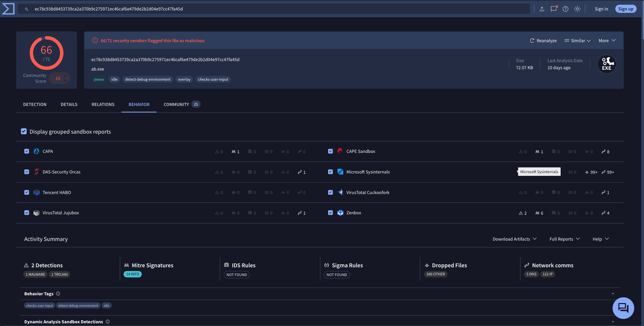The height and width of the screenshot is (326, 644).
Task: Click the Sign in link
Action: click(x=601, y=9)
